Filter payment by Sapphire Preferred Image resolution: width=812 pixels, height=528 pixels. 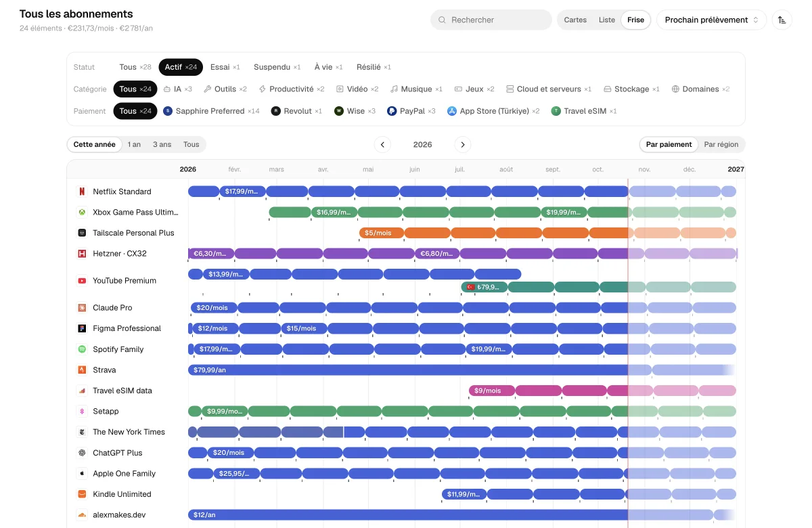(x=211, y=111)
